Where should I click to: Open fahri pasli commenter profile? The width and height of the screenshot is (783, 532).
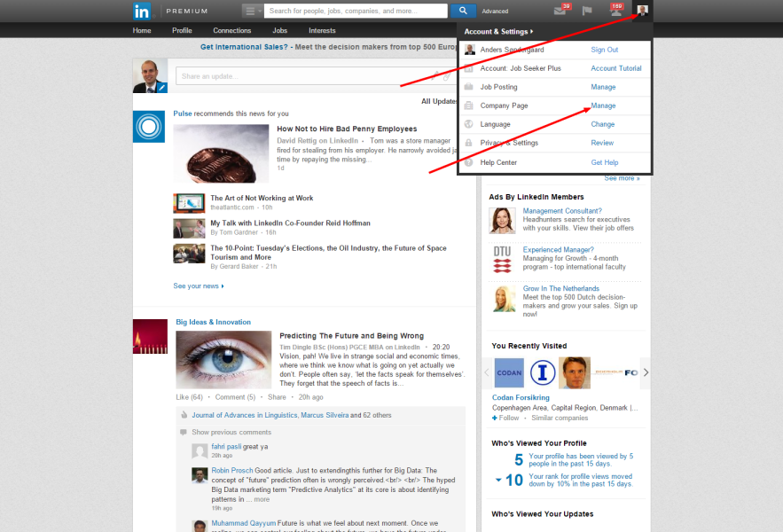coord(226,447)
